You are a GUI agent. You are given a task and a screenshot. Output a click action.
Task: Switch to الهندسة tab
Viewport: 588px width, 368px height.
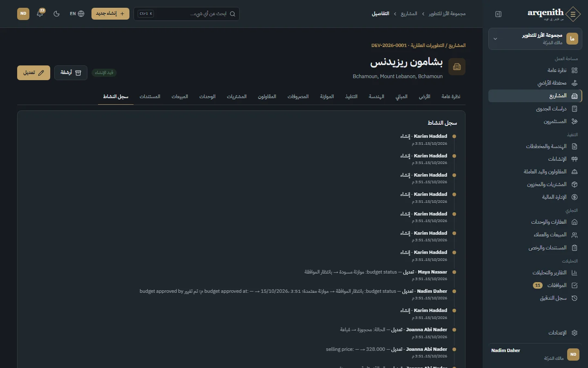[x=376, y=96]
